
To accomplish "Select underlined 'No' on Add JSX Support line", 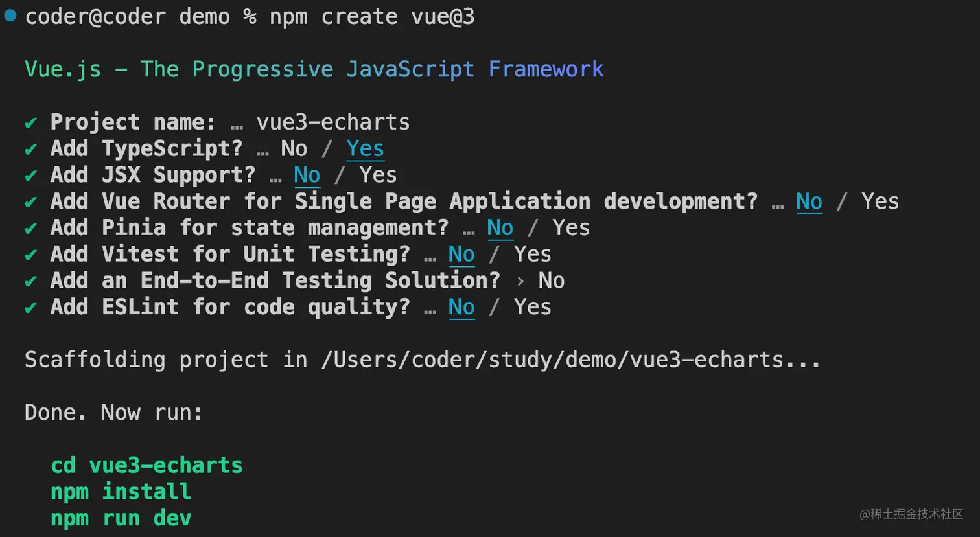I will click(x=307, y=176).
